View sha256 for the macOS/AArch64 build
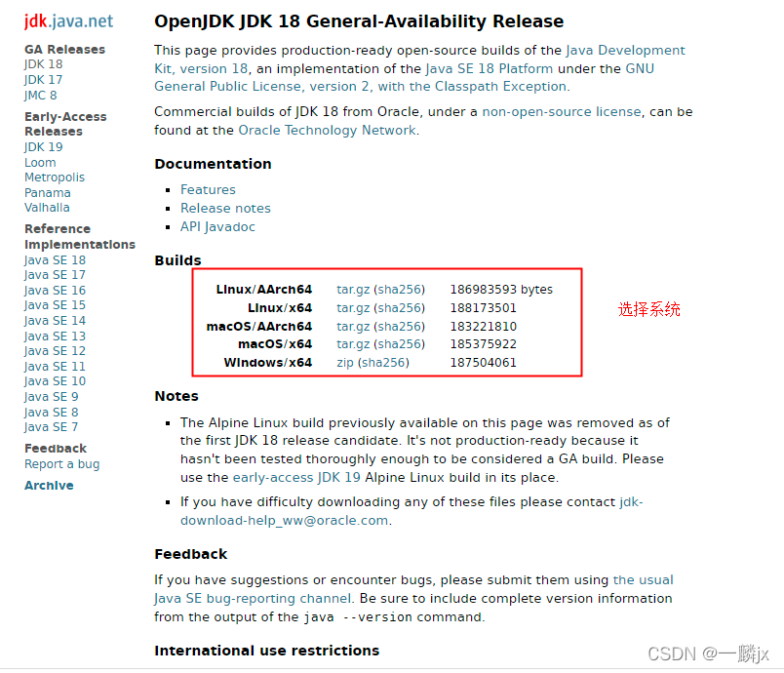This screenshot has width=784, height=673. tap(399, 327)
